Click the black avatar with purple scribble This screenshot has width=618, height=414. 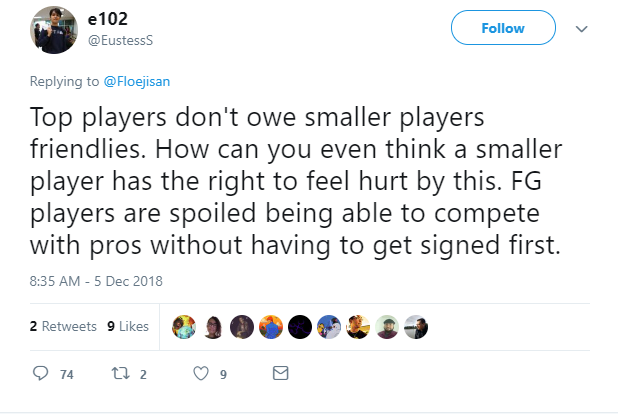[300, 327]
